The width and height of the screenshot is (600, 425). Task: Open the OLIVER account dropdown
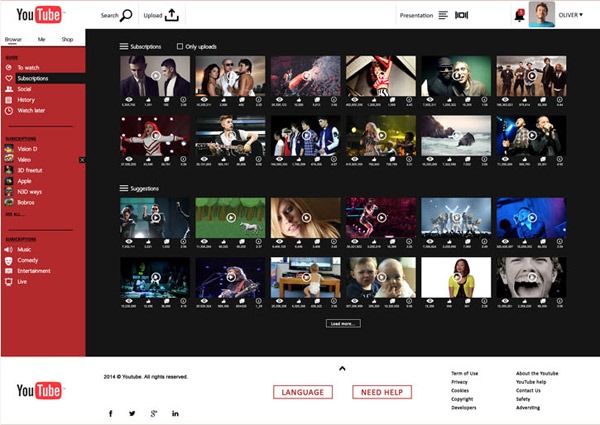(570, 15)
